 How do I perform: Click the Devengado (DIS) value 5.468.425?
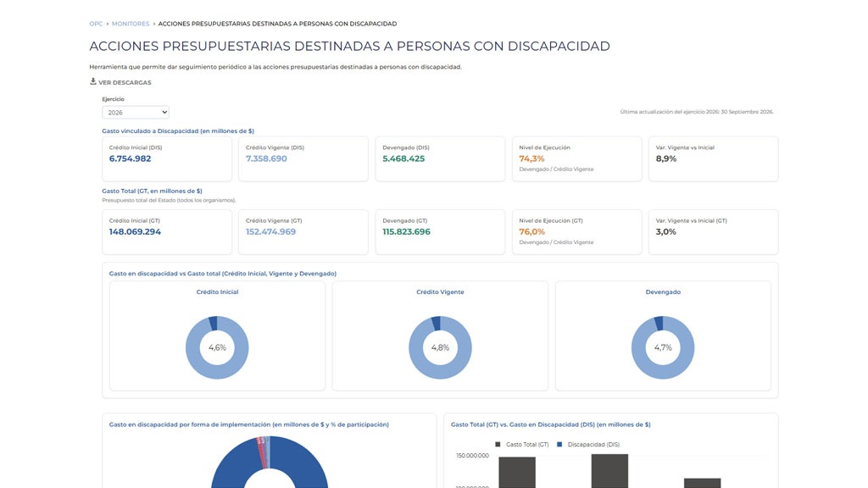click(x=403, y=158)
